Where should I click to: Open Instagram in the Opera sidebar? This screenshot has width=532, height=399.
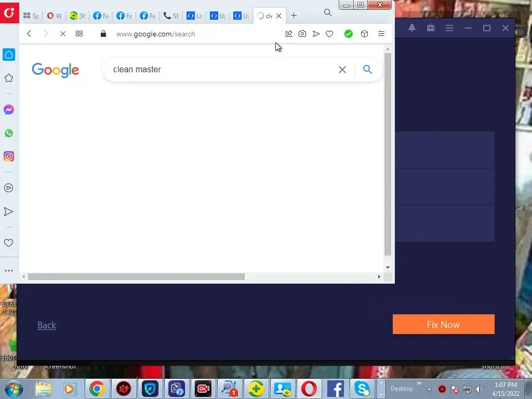(9, 156)
